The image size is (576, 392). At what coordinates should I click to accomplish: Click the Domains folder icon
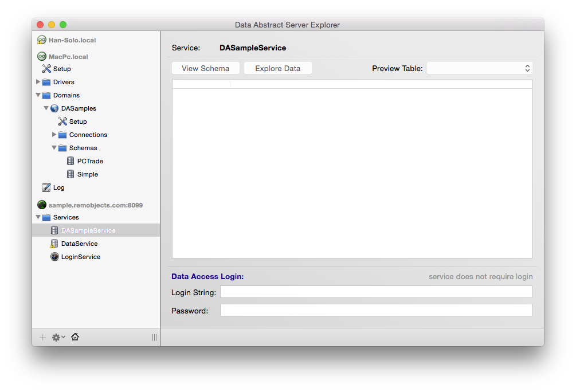(x=46, y=95)
